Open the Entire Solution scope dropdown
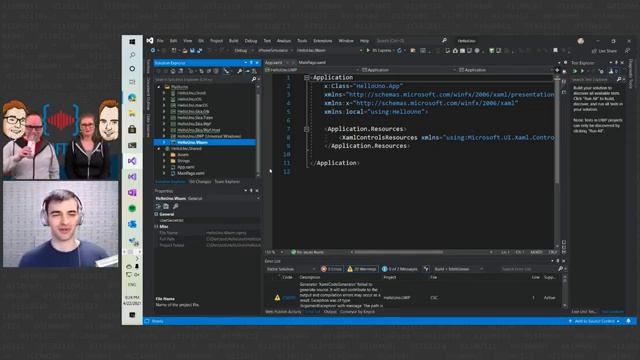The image size is (640, 360). (291, 269)
